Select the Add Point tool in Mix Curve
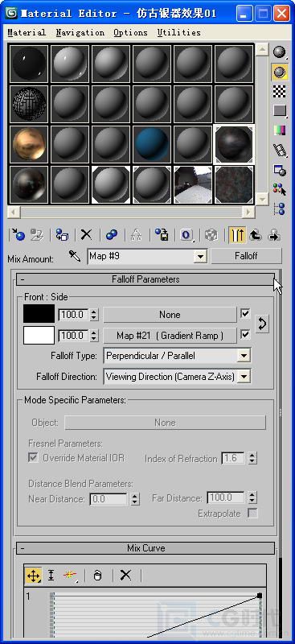Image resolution: width=295 pixels, height=644 pixels. pos(69,576)
